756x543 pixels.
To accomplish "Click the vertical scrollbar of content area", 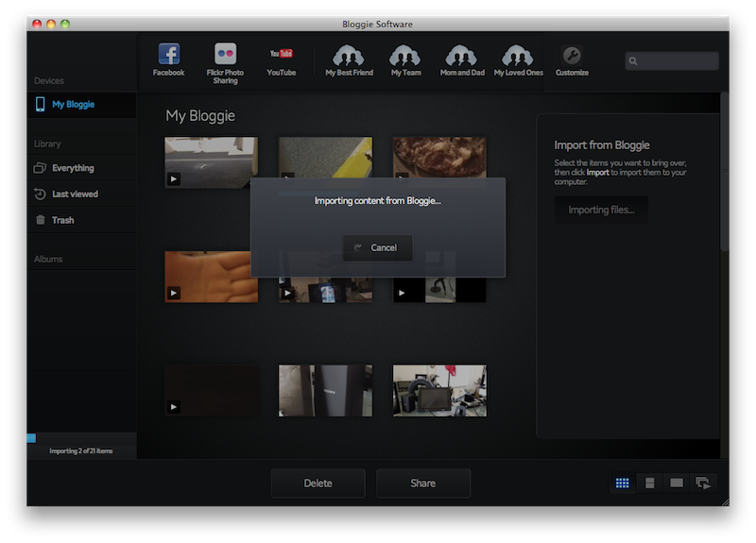I will pos(724,172).
